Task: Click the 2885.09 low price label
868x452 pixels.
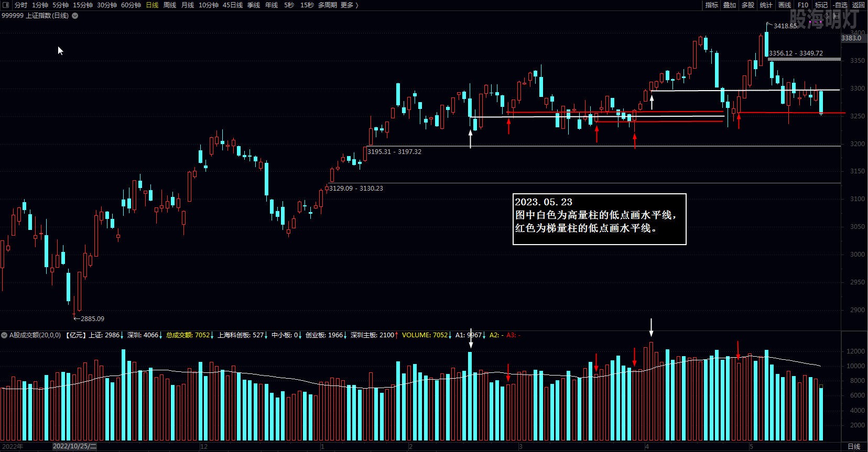Action: click(x=92, y=318)
